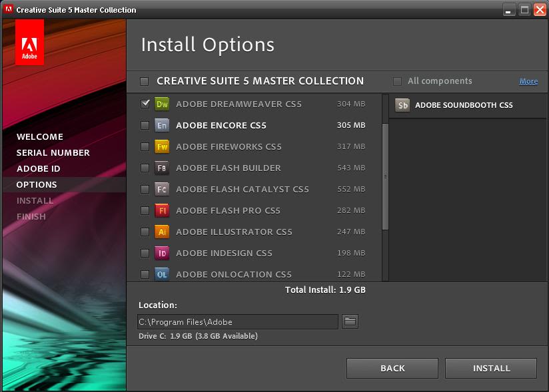The width and height of the screenshot is (549, 392).
Task: Click the Total Install 1.9 GB text
Action: pyautogui.click(x=325, y=290)
